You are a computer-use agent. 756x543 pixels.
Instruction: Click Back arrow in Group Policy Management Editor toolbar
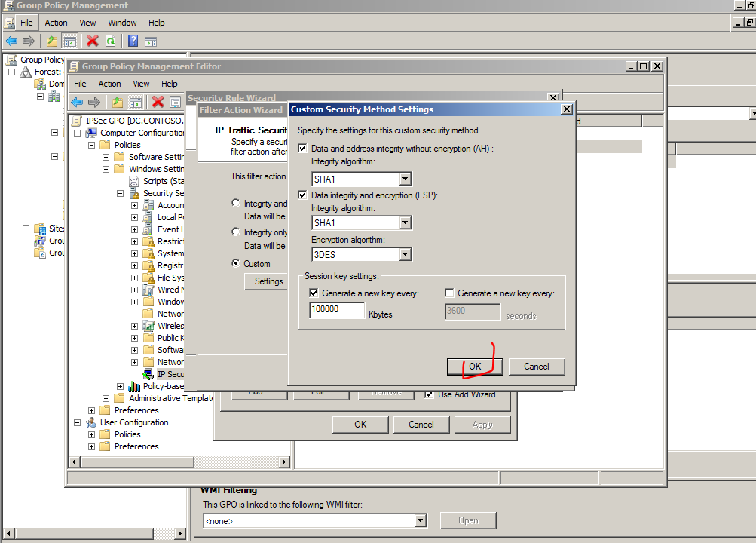pos(77,102)
